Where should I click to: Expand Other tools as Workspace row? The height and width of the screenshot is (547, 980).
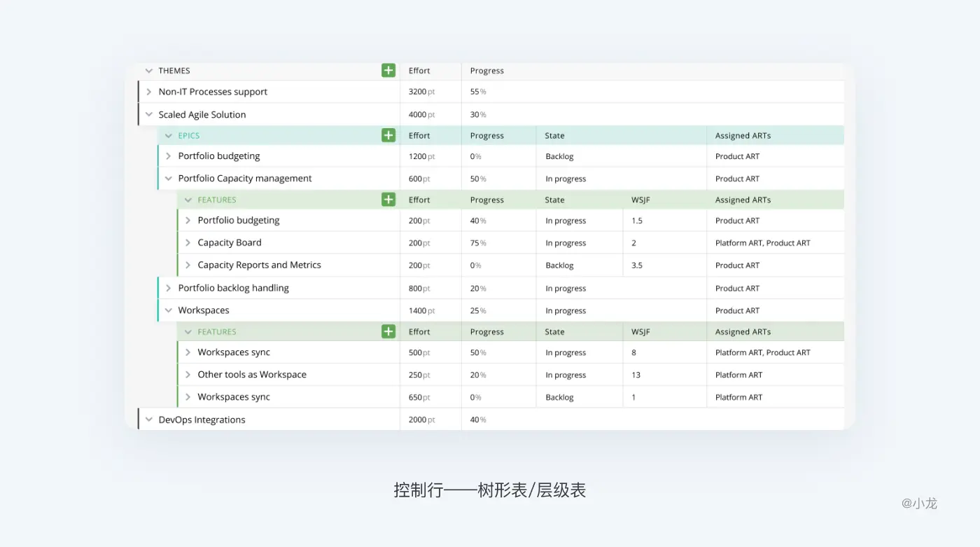point(188,375)
